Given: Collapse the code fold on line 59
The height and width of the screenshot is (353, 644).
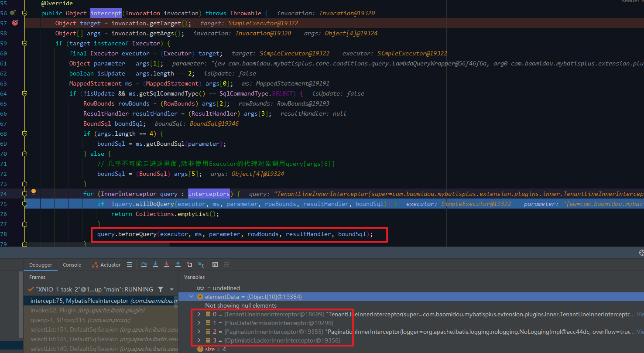Looking at the screenshot, I should (x=24, y=43).
